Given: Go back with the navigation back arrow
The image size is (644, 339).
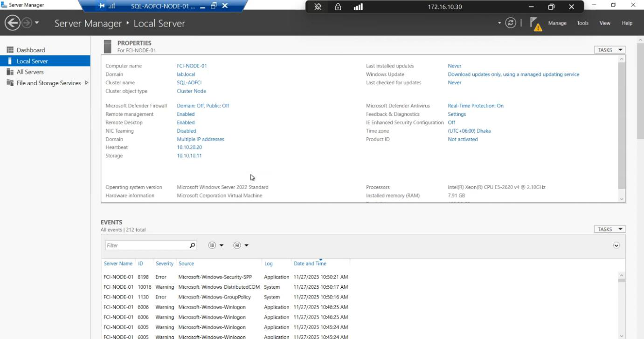Looking at the screenshot, I should point(12,23).
